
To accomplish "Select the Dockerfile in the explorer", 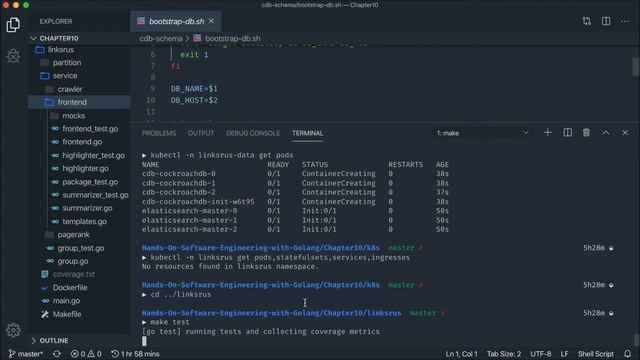I will point(70,287).
